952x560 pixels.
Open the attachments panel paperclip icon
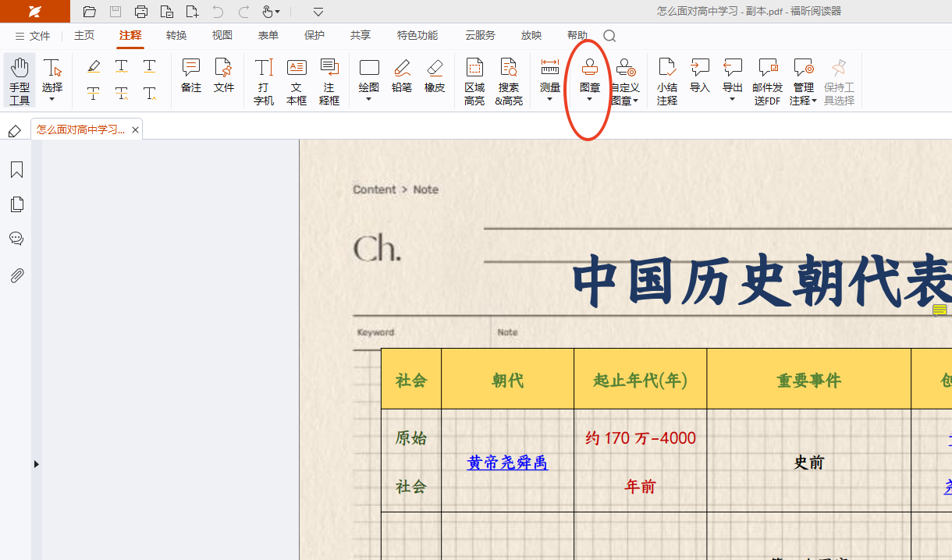16,275
